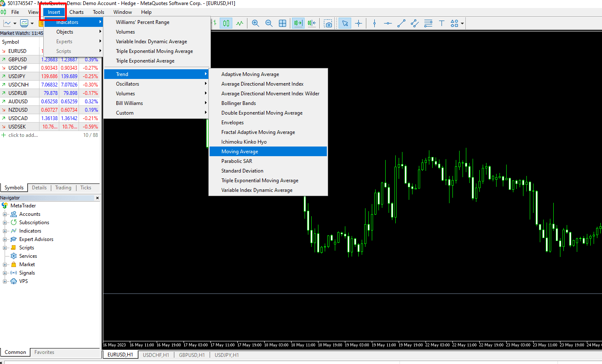Viewport: 602px width, 364px height.
Task: Open the Oscillators submenu
Action: [156, 84]
